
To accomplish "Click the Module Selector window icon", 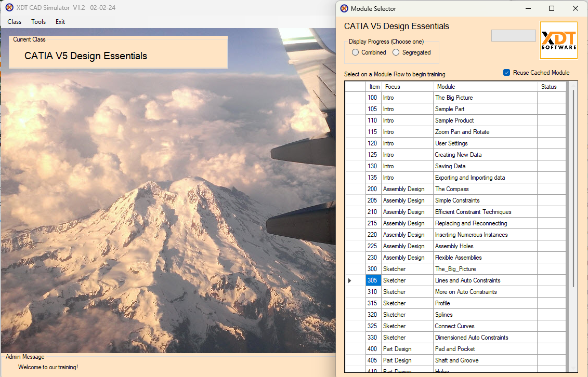I will (344, 8).
